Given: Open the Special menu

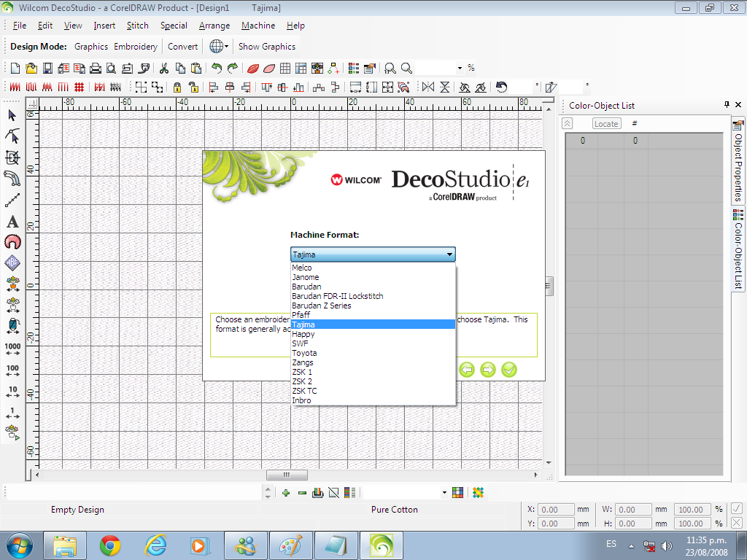Looking at the screenshot, I should [174, 26].
